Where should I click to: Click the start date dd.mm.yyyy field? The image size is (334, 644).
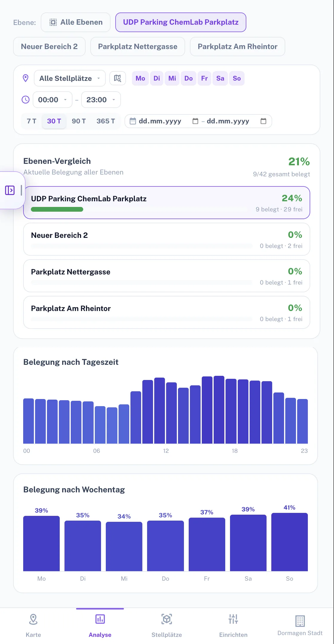(x=160, y=121)
